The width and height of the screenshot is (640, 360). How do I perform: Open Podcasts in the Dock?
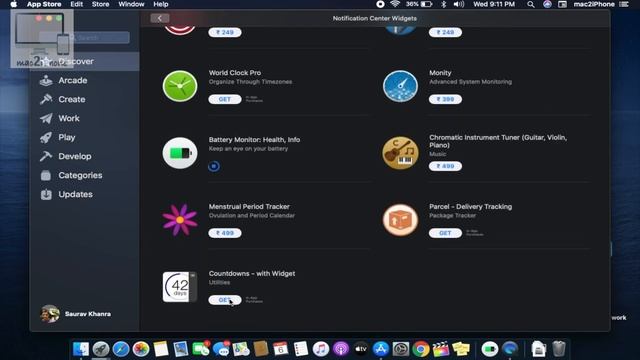(x=341, y=349)
